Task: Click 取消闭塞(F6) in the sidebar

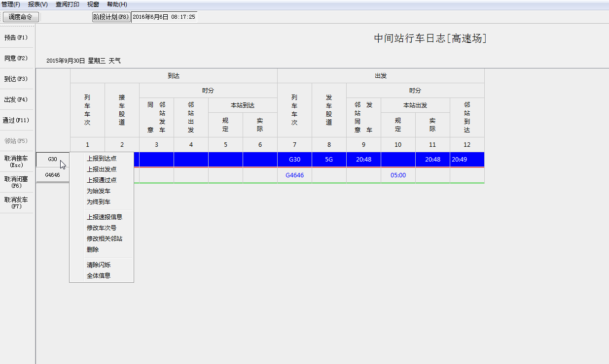Action: pyautogui.click(x=16, y=181)
